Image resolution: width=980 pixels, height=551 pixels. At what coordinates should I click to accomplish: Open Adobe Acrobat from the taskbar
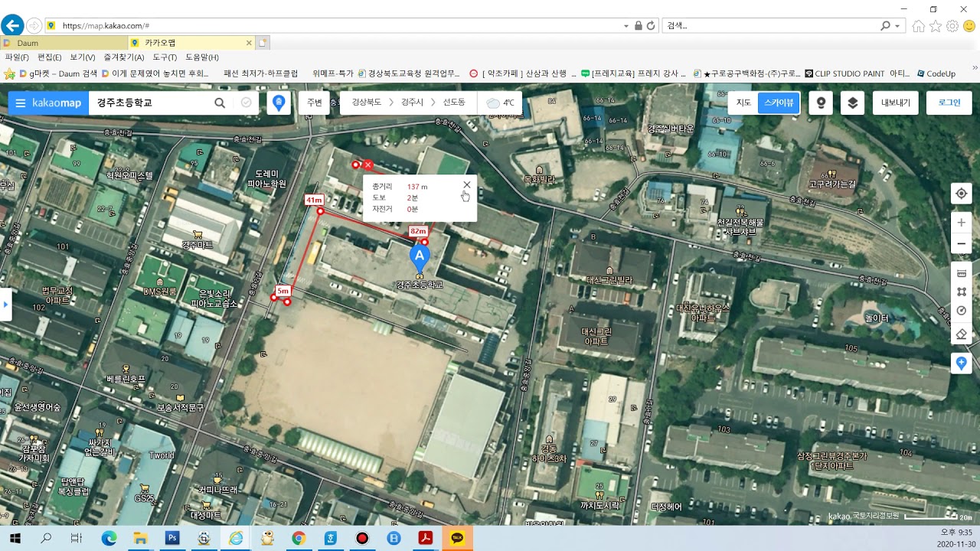coord(426,538)
